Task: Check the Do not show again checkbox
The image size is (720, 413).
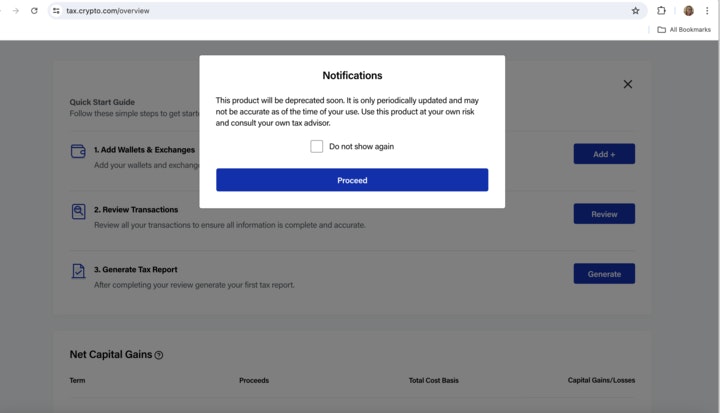Action: tap(316, 147)
